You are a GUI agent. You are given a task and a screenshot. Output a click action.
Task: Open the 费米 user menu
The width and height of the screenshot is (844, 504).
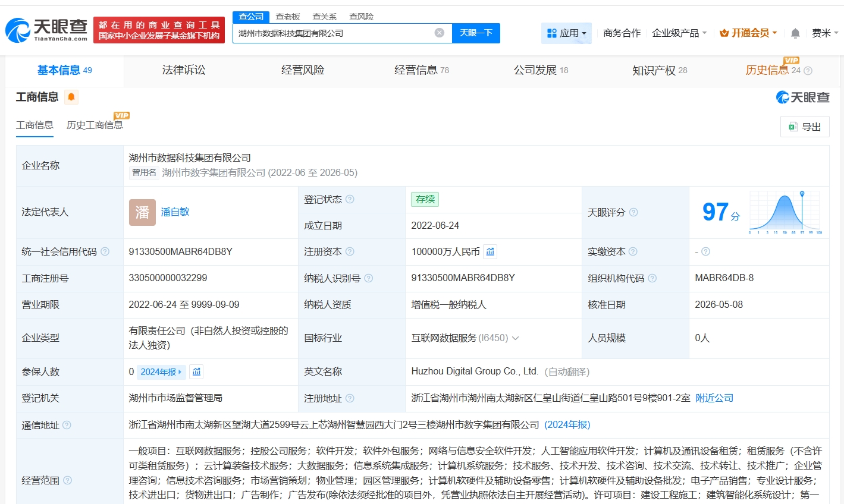click(825, 33)
